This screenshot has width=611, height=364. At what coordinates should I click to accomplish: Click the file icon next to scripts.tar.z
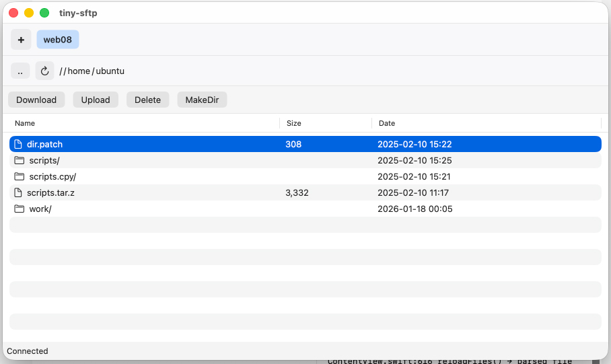point(18,192)
